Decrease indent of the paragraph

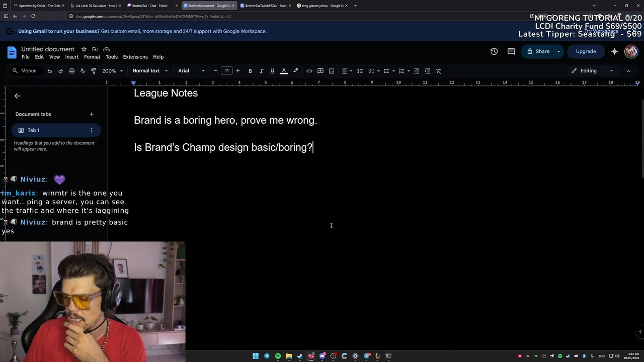(x=417, y=71)
